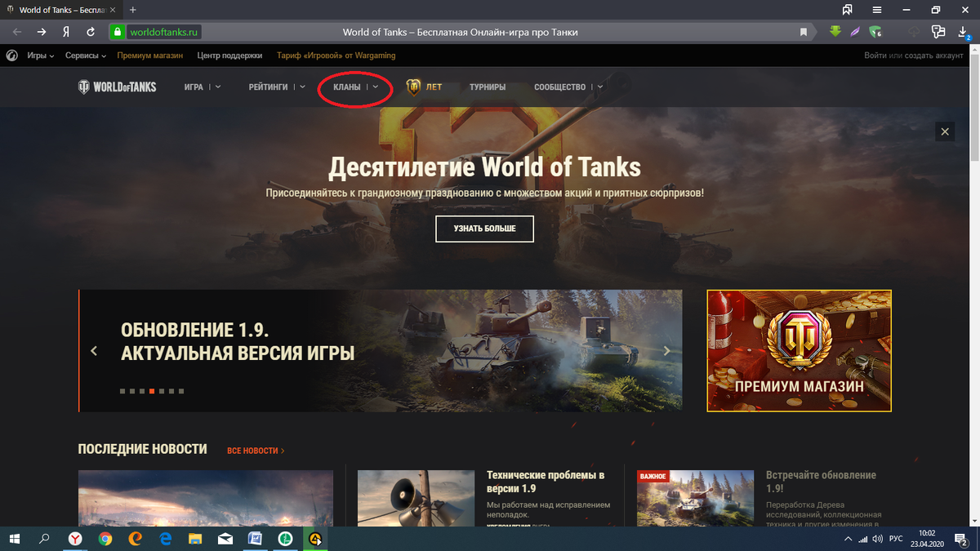Open the Премиум магазин link in the top bar
Image resolution: width=980 pixels, height=551 pixels.
[151, 56]
